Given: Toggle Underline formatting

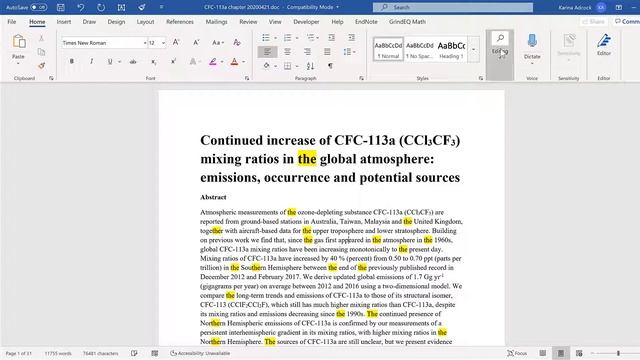Looking at the screenshot, I should coord(110,62).
